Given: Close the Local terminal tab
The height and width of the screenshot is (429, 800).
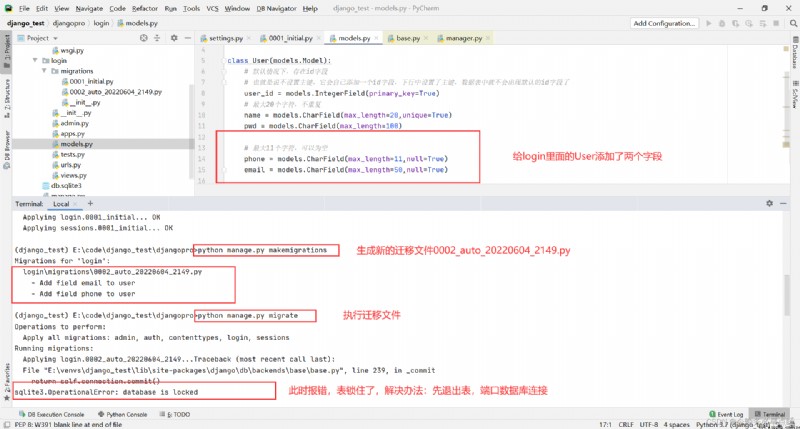Looking at the screenshot, I should click(x=75, y=204).
